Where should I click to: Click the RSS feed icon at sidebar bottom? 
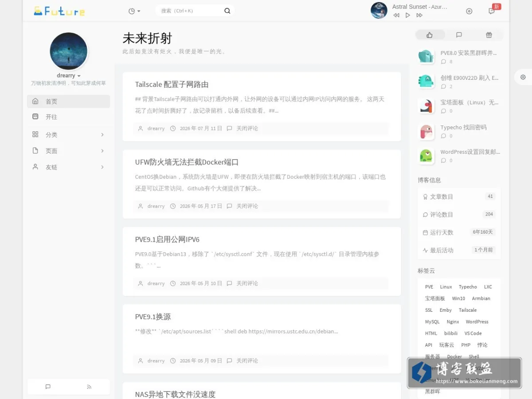(x=89, y=387)
